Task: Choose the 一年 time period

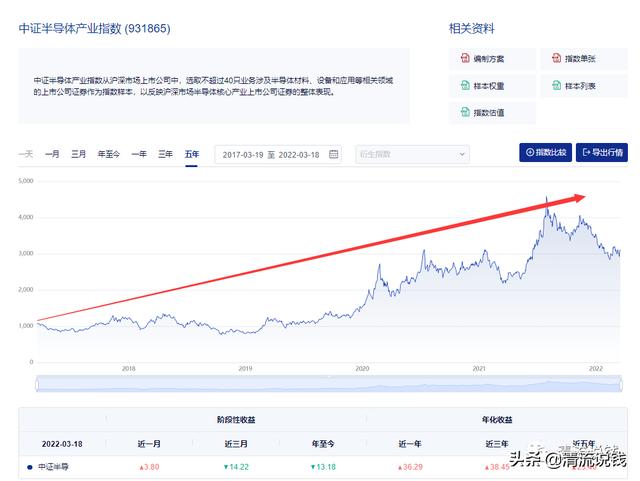Action: pos(139,154)
